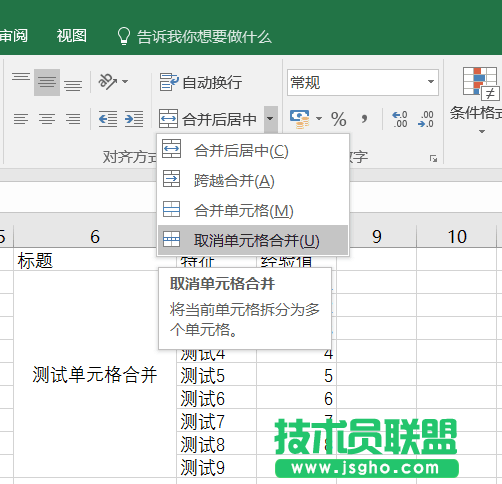Switch to the 审阅 (Review) tab
The height and width of the screenshot is (484, 502).
tap(13, 36)
